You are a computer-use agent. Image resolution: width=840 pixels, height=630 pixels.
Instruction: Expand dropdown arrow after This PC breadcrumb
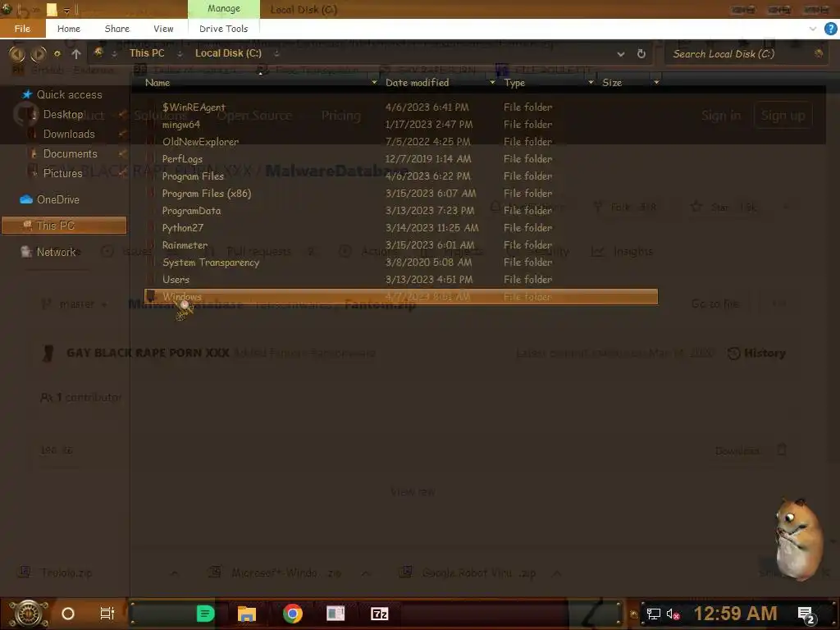tap(180, 53)
